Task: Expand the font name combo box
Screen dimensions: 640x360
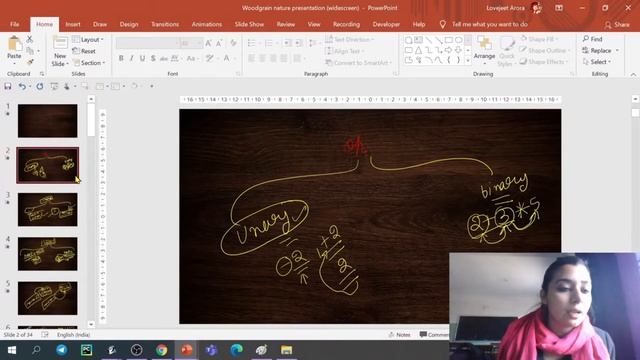Action: 177,43
